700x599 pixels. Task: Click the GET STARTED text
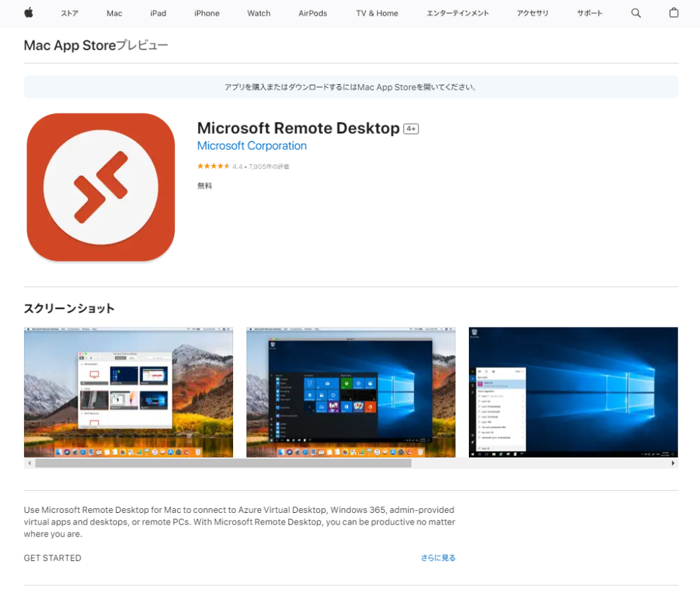(53, 558)
